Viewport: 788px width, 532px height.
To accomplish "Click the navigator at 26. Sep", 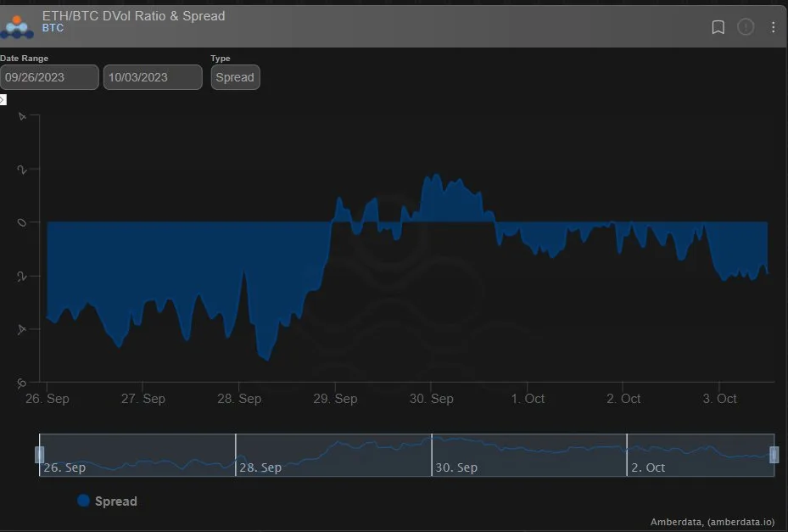I will (x=64, y=468).
